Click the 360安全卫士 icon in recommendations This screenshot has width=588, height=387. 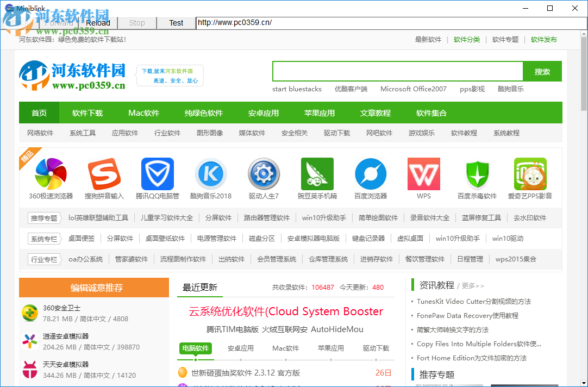coord(30,313)
